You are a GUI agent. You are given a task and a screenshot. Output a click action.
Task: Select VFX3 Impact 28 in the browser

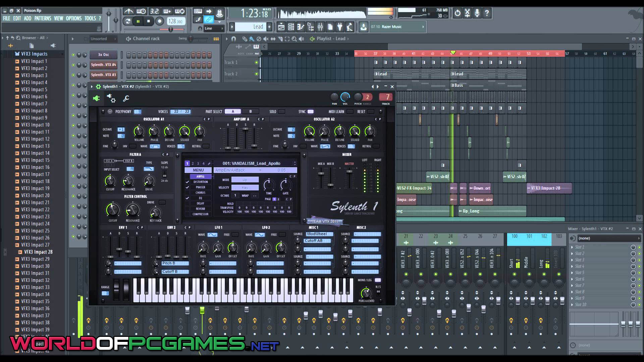38,252
